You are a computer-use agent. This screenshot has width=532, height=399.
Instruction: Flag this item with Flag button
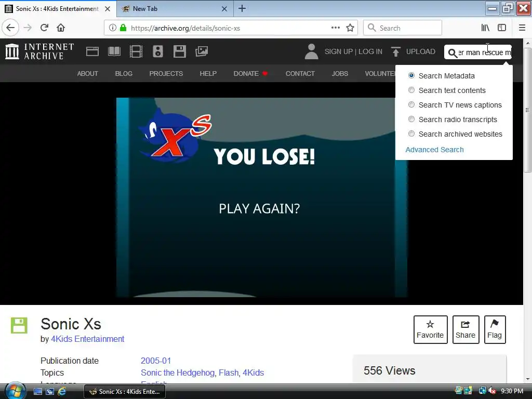495,329
